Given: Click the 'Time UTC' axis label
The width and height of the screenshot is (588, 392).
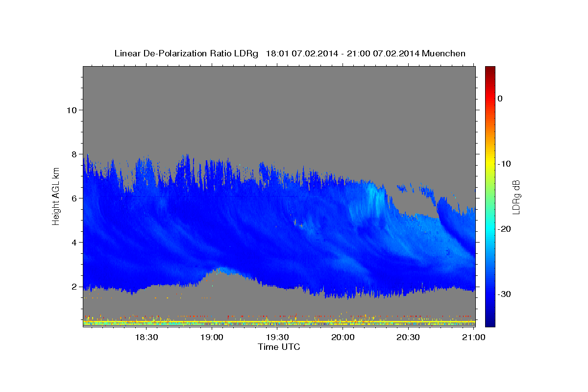Looking at the screenshot, I should (x=279, y=347).
